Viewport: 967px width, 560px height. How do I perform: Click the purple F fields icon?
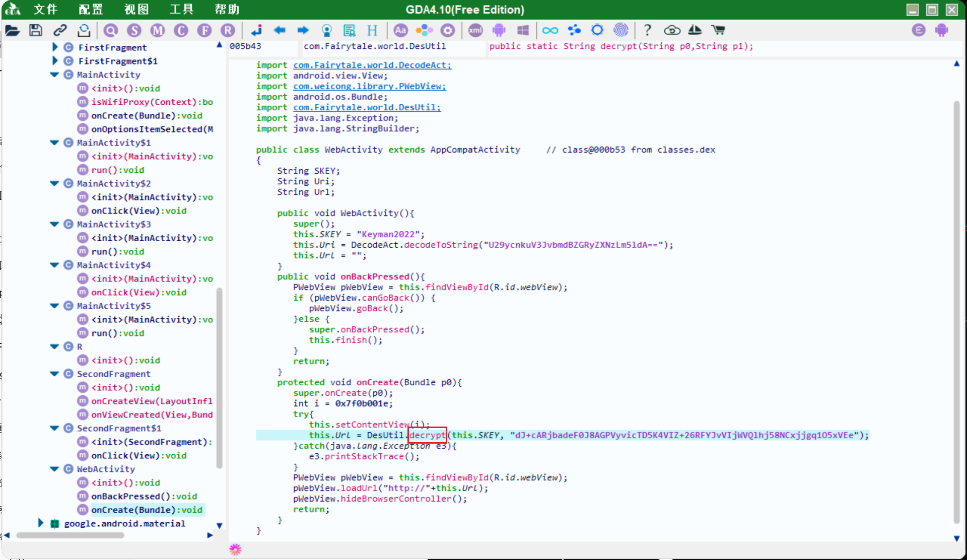point(204,31)
